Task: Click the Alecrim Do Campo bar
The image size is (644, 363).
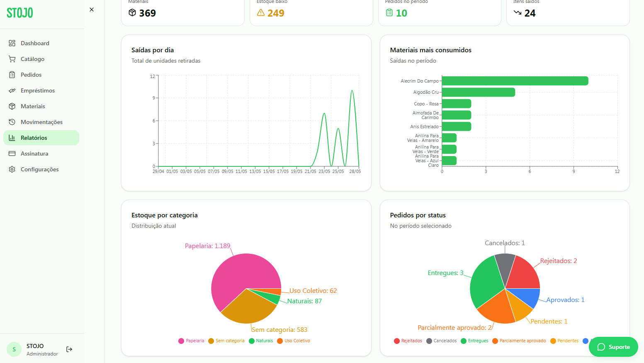Action: [x=515, y=81]
